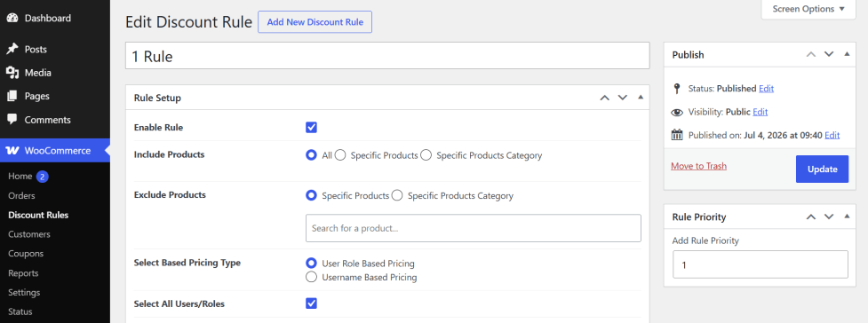Click the Update button
This screenshot has width=868, height=323.
click(822, 169)
